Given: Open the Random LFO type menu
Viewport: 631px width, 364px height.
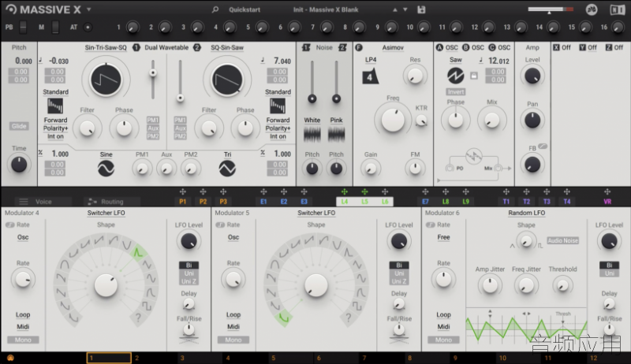Looking at the screenshot, I should tap(527, 213).
